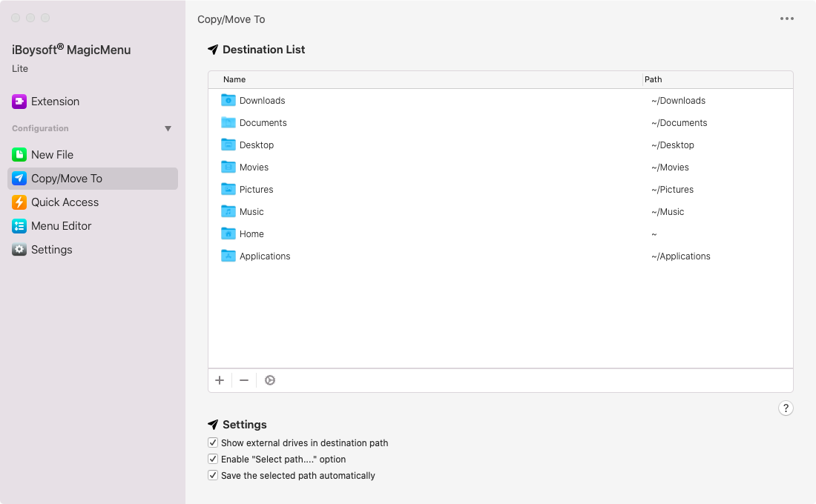Add a new destination with the plus button
Viewport: 816px width, 504px height.
pos(220,380)
